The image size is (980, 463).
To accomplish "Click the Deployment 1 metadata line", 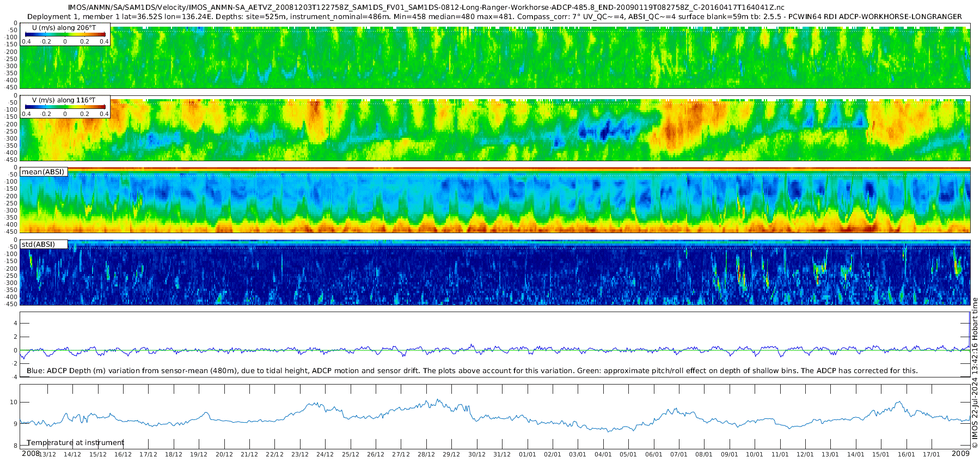I will (x=494, y=17).
